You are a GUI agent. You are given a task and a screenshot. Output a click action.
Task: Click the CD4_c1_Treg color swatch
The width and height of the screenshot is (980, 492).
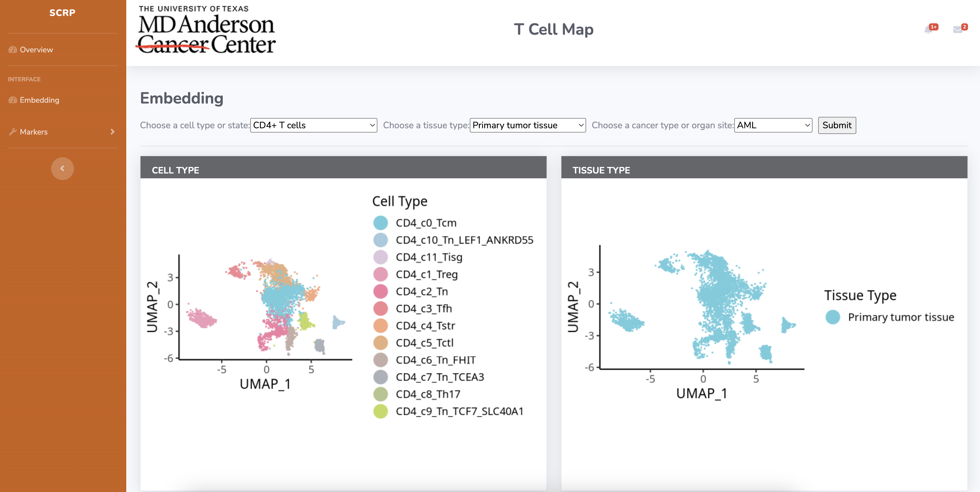[x=381, y=274]
